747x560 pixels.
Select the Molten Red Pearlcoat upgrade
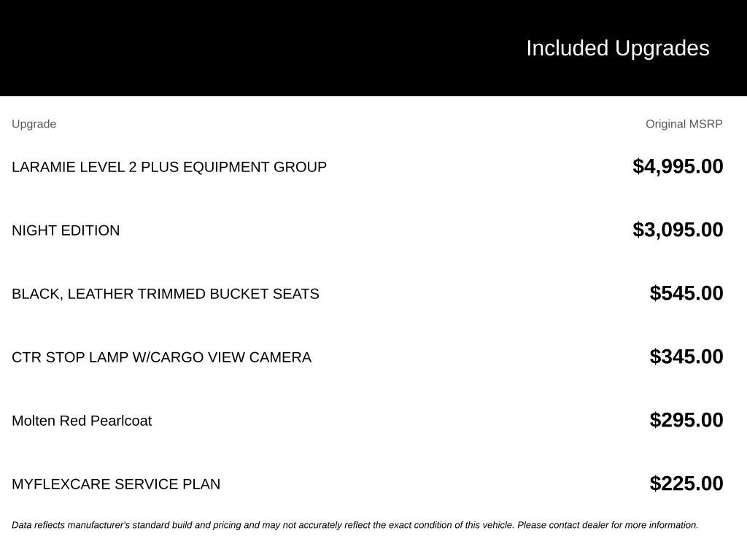click(x=82, y=421)
